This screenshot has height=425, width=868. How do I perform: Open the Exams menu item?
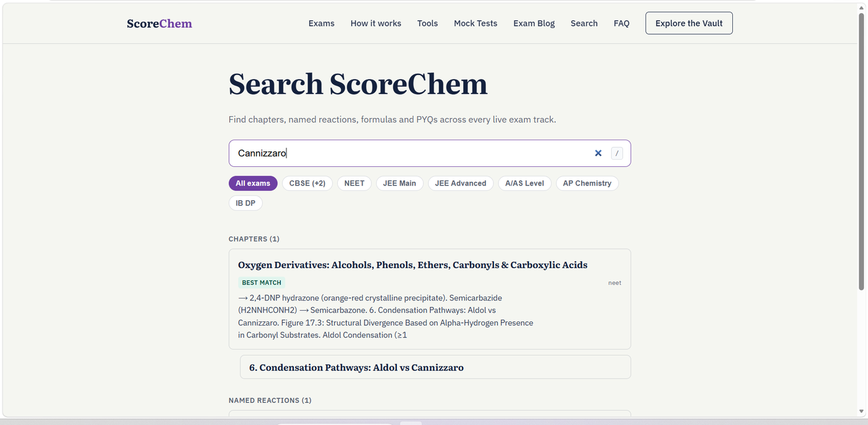pos(321,24)
